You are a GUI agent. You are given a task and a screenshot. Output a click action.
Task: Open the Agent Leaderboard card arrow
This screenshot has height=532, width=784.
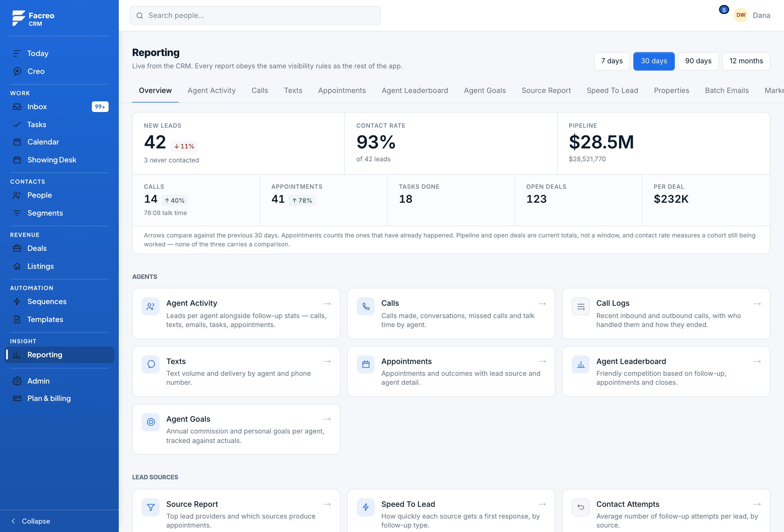(x=757, y=361)
